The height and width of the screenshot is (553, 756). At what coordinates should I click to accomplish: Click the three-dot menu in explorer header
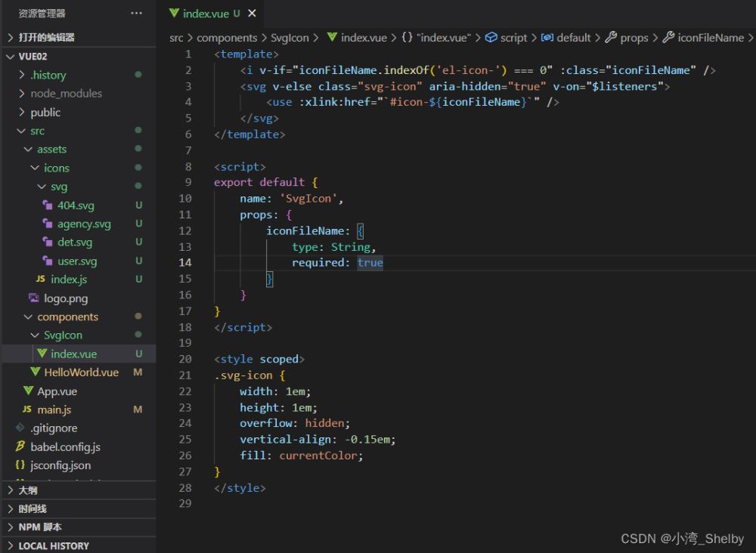click(x=136, y=14)
